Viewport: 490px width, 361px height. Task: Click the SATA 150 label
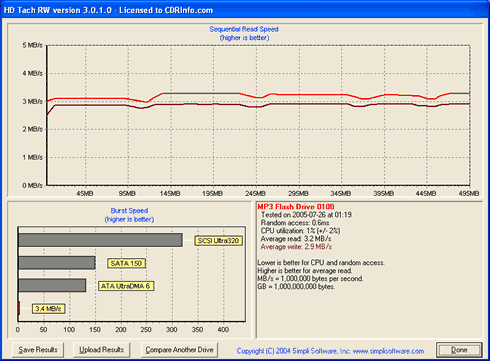point(126,263)
